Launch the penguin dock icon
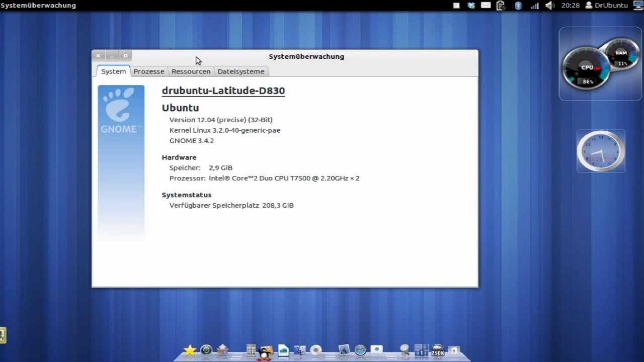This screenshot has width=644, height=362. coord(265,352)
